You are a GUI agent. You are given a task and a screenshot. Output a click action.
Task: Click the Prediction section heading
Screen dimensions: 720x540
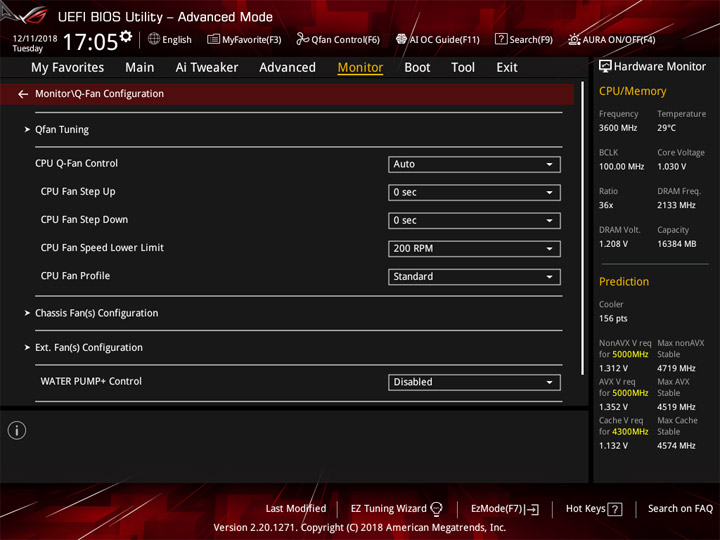(x=624, y=282)
